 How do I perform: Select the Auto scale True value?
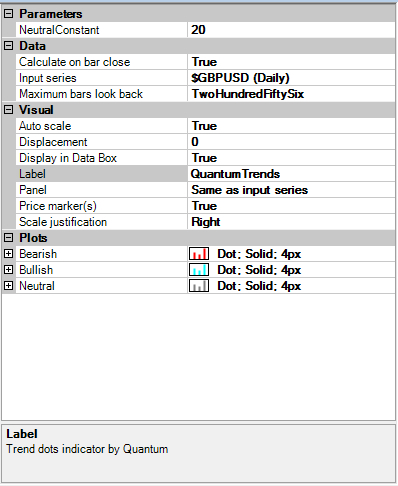[292, 126]
